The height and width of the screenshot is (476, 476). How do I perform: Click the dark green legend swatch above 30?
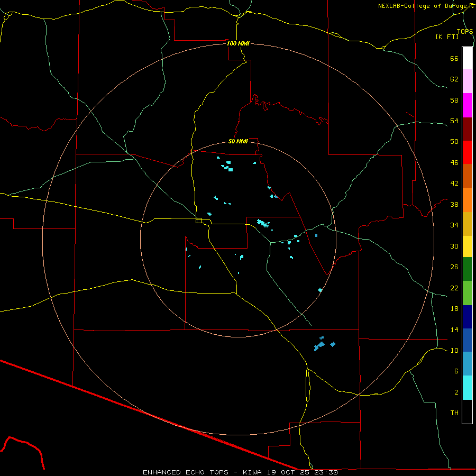pyautogui.click(x=467, y=269)
